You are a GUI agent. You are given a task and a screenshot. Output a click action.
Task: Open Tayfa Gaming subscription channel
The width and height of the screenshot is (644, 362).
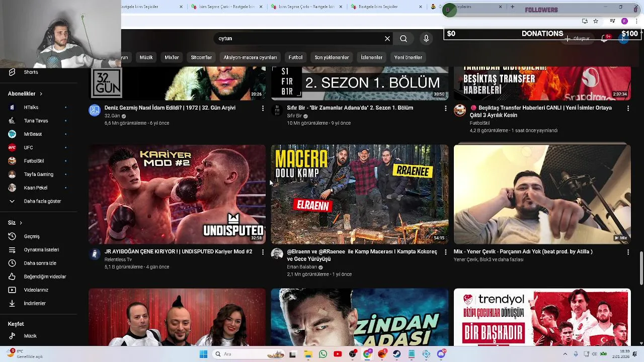[38, 174]
